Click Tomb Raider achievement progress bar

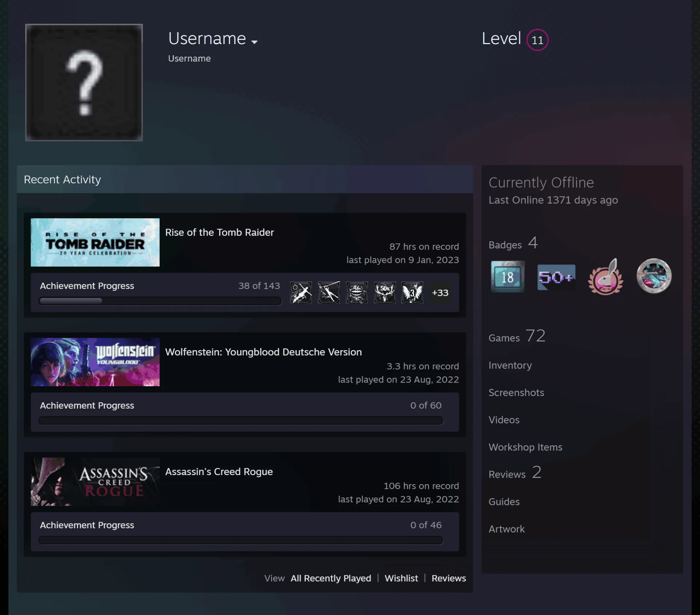click(x=160, y=301)
